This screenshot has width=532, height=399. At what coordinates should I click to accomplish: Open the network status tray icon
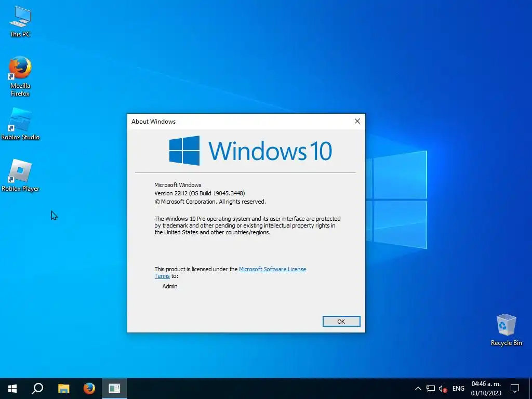tap(431, 389)
